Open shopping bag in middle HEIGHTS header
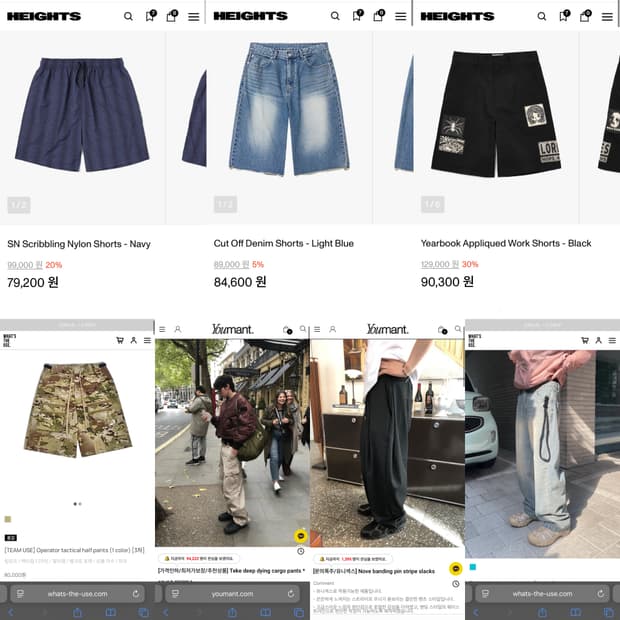 click(x=378, y=15)
